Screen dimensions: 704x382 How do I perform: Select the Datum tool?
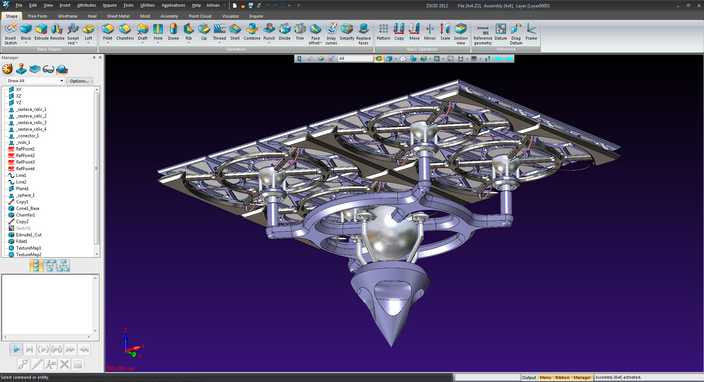click(501, 32)
